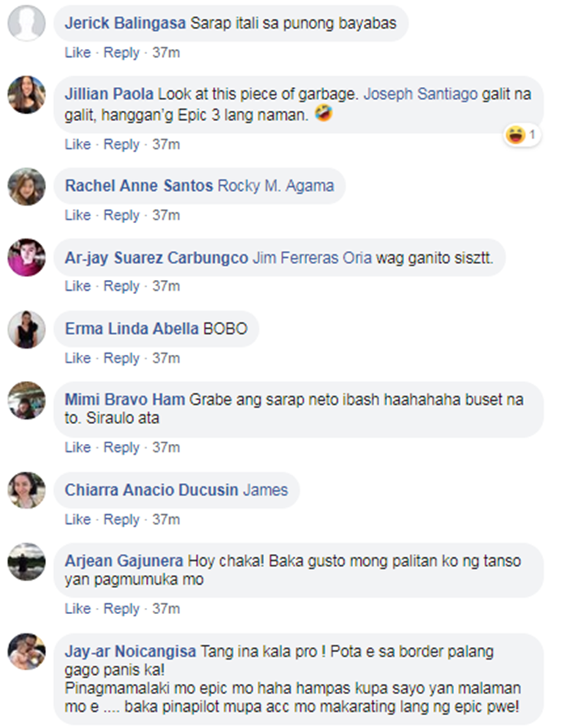Click Jay-ar Noicangisa's profile photo
This screenshot has height=728, width=577.
pos(26,651)
